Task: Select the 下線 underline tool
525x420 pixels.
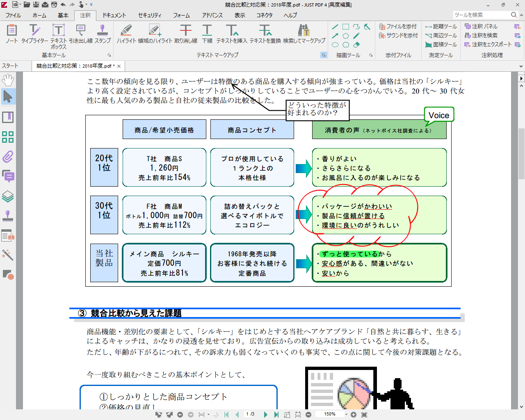Action: point(207,33)
